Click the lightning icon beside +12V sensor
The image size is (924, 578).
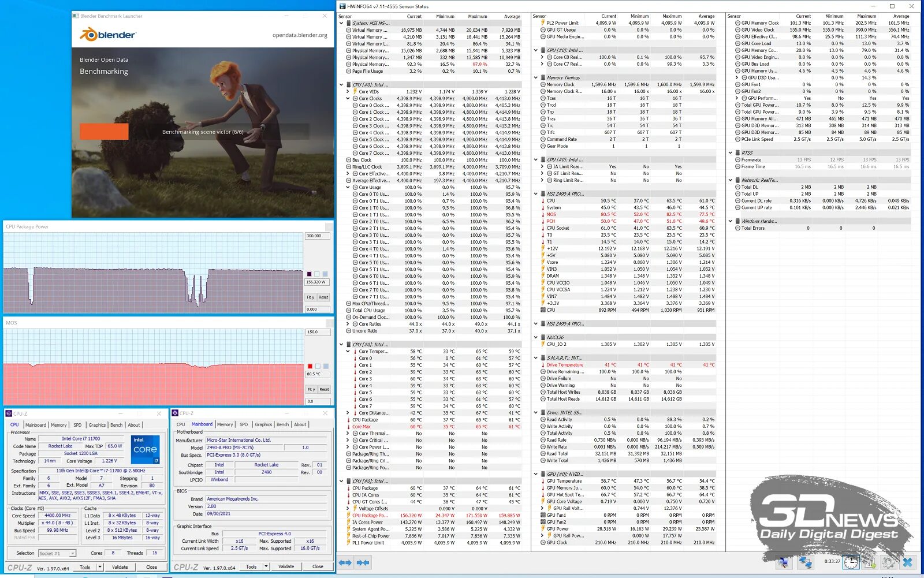pos(543,248)
